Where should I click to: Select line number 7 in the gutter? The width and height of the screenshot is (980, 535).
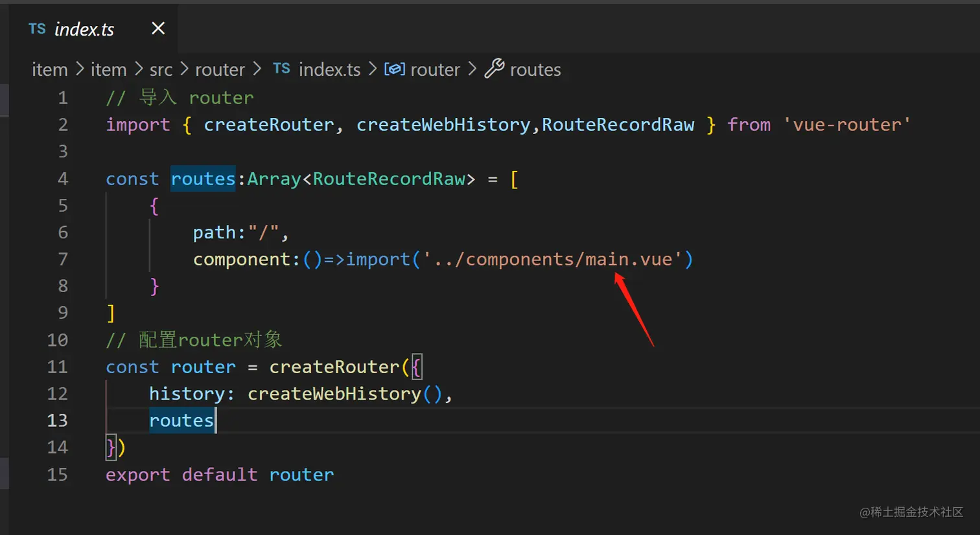click(63, 260)
